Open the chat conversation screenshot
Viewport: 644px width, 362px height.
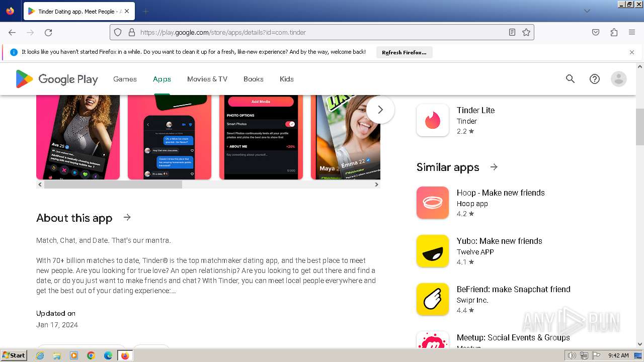tap(170, 137)
